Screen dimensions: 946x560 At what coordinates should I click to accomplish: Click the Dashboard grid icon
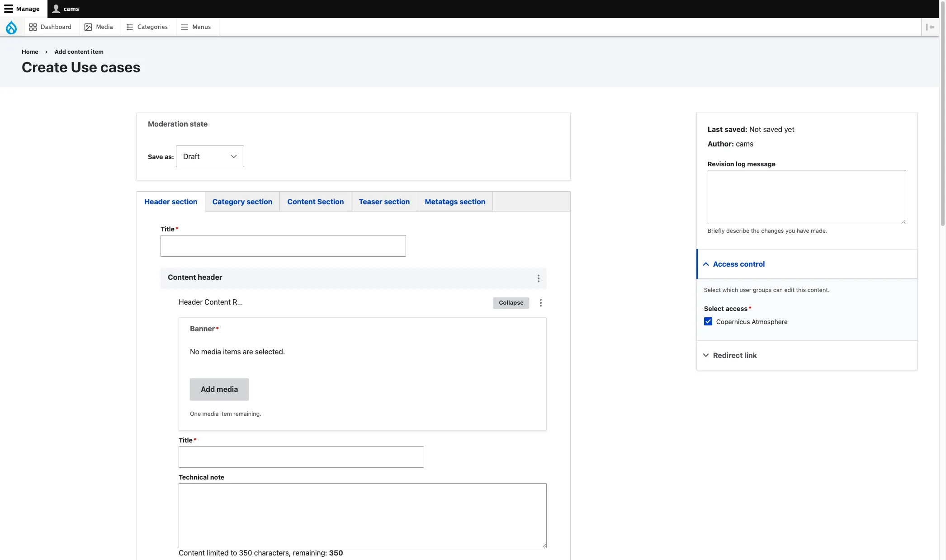click(33, 27)
